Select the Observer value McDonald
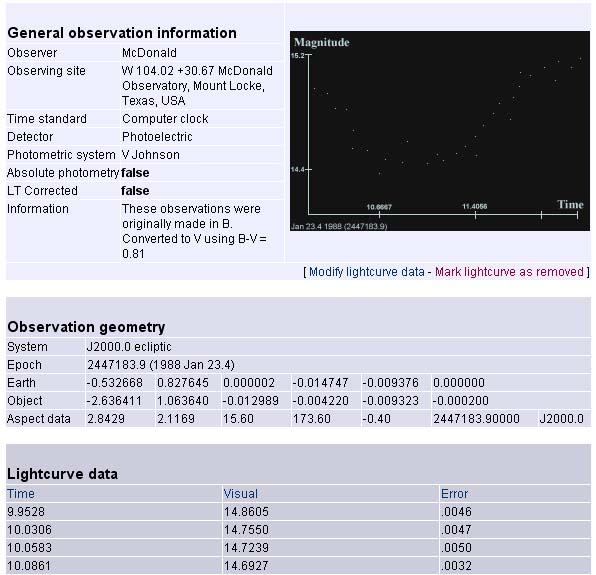Viewport: 596px width, 575px height. pos(149,52)
